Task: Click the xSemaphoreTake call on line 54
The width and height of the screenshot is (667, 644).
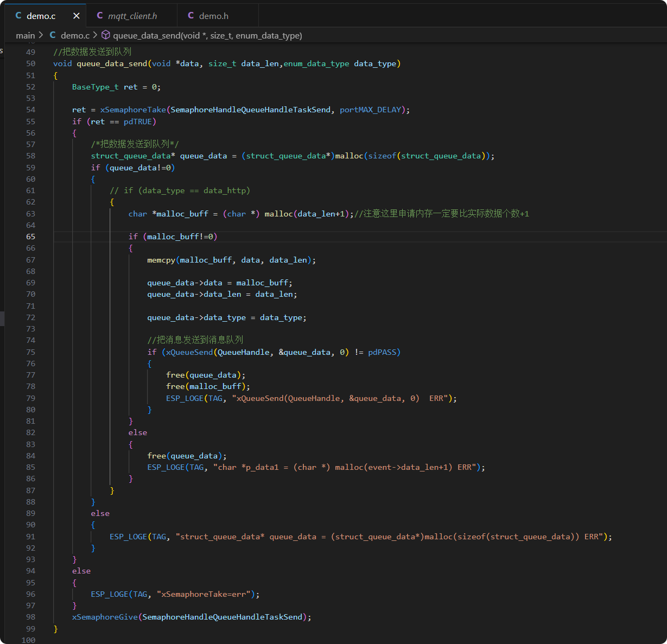Action: click(133, 110)
